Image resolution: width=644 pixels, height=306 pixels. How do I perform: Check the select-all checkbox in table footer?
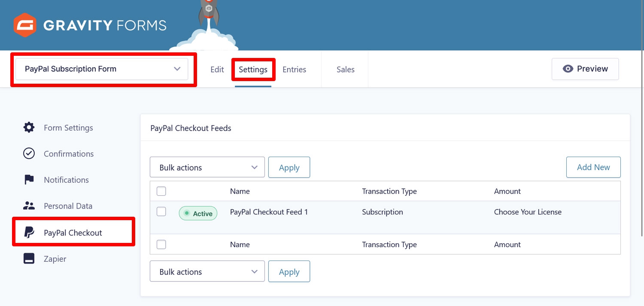click(x=161, y=245)
